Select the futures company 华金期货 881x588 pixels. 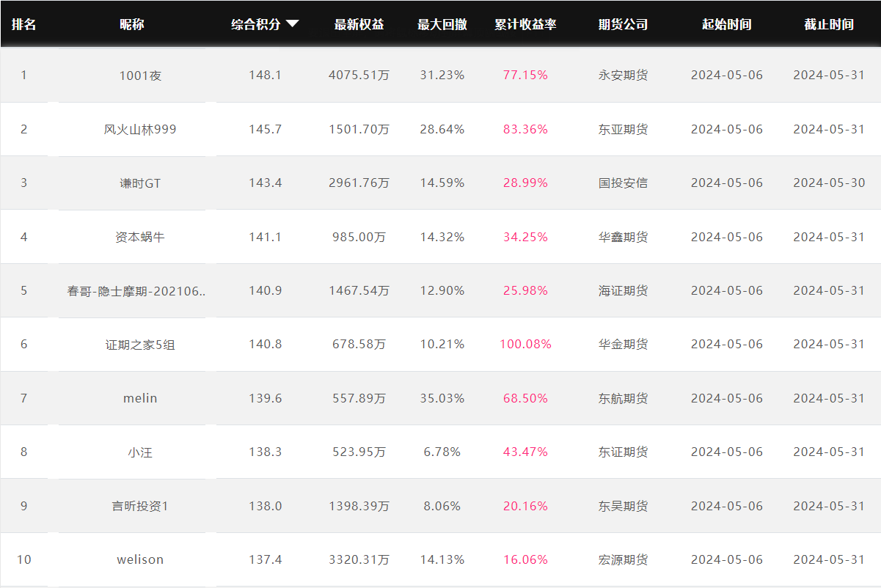coord(623,344)
